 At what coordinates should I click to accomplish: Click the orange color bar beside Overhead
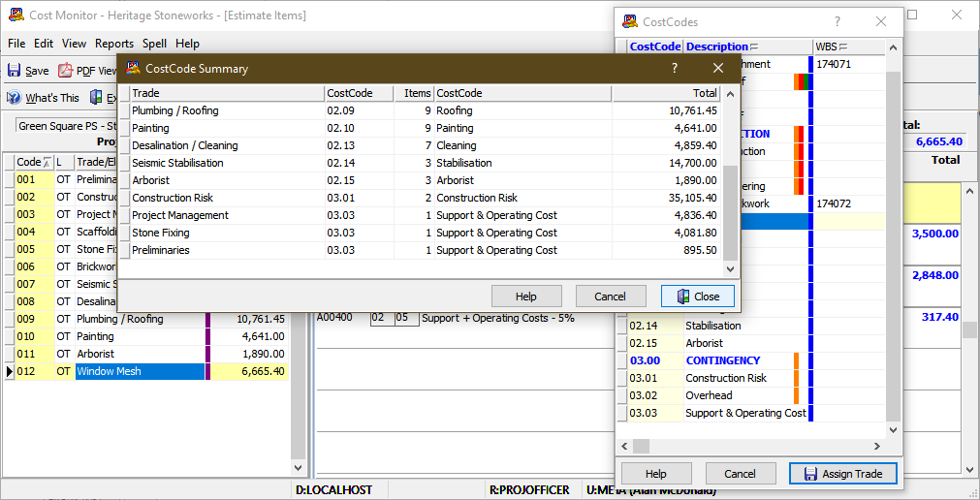pos(796,395)
